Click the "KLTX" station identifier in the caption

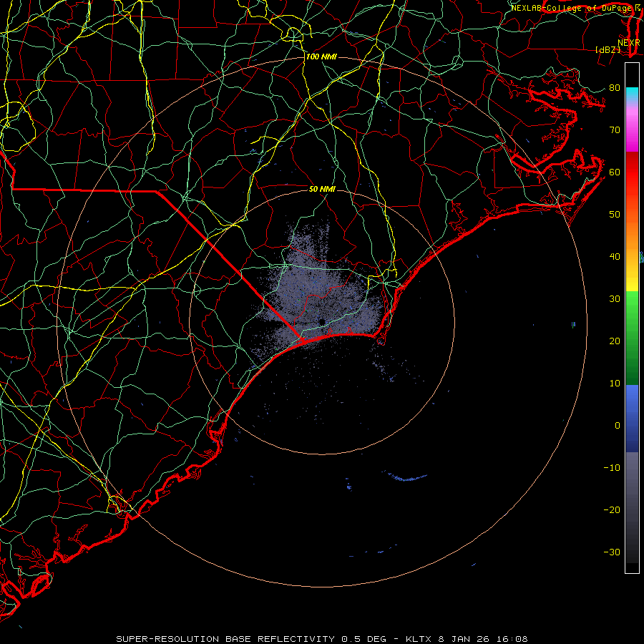419,639
